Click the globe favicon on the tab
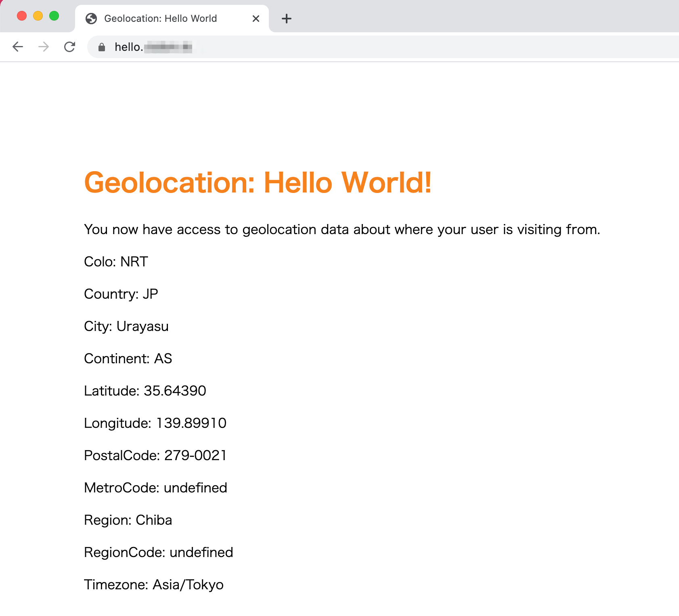This screenshot has width=679, height=616. 91,19
